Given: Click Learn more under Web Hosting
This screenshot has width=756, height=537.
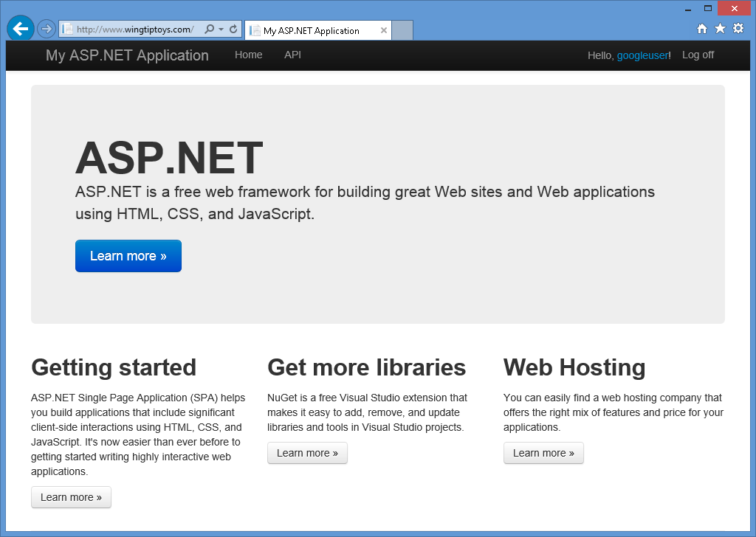Looking at the screenshot, I should [543, 453].
